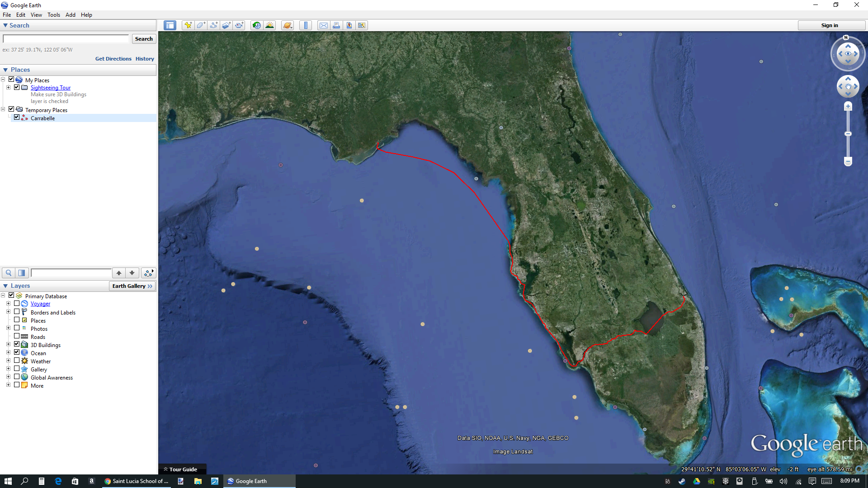Collapse the Places panel
Image resolution: width=868 pixels, height=488 pixels.
click(5, 70)
